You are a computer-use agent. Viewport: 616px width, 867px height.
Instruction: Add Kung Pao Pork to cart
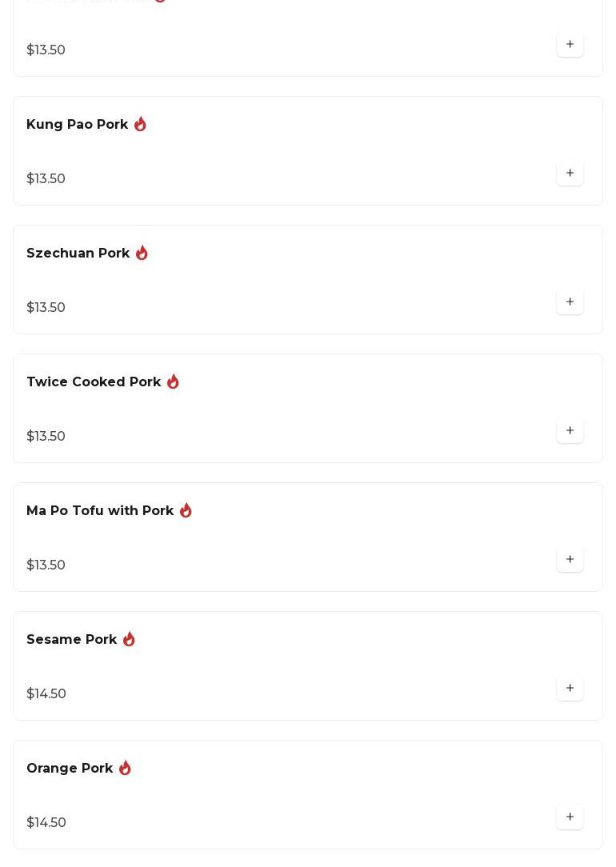click(570, 173)
